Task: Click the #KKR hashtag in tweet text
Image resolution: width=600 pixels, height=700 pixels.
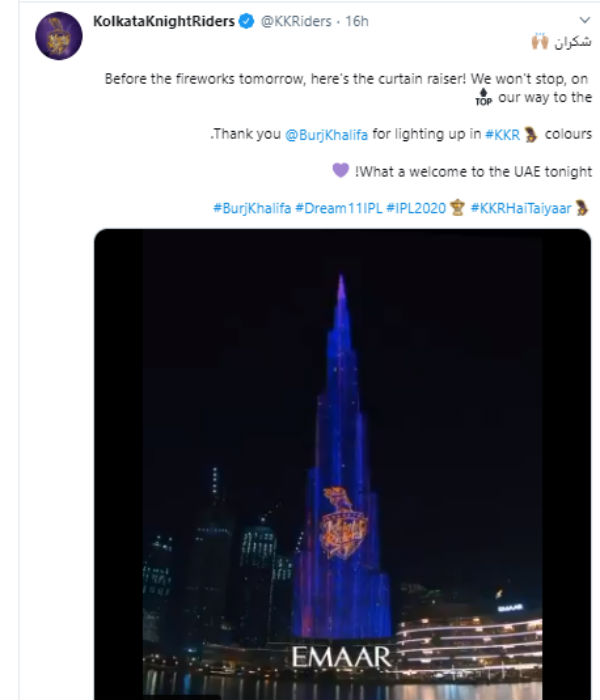Action: click(502, 134)
